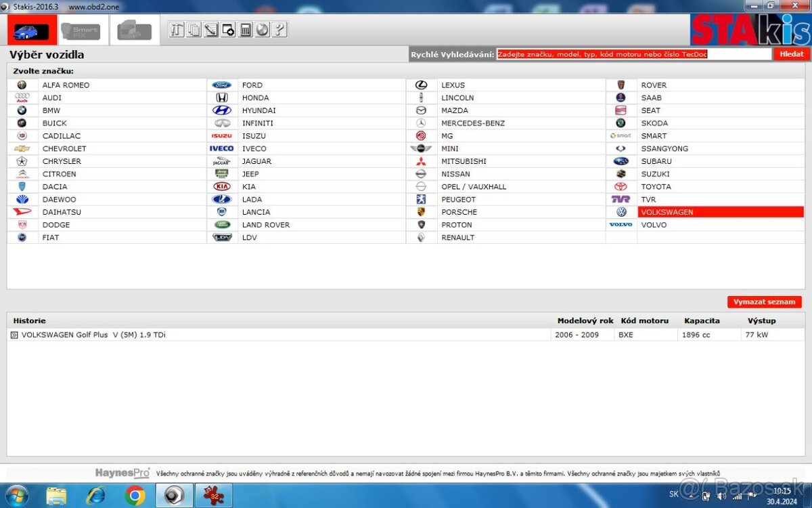Click the Hyundai logo icon
Screen dimensions: 812x508
tap(221, 110)
